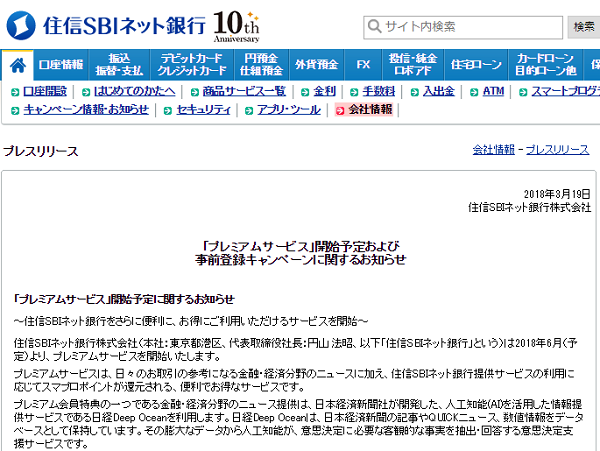The image size is (600, 451).
Task: Open the デビットカード クレジットカード tab
Action: point(192,65)
